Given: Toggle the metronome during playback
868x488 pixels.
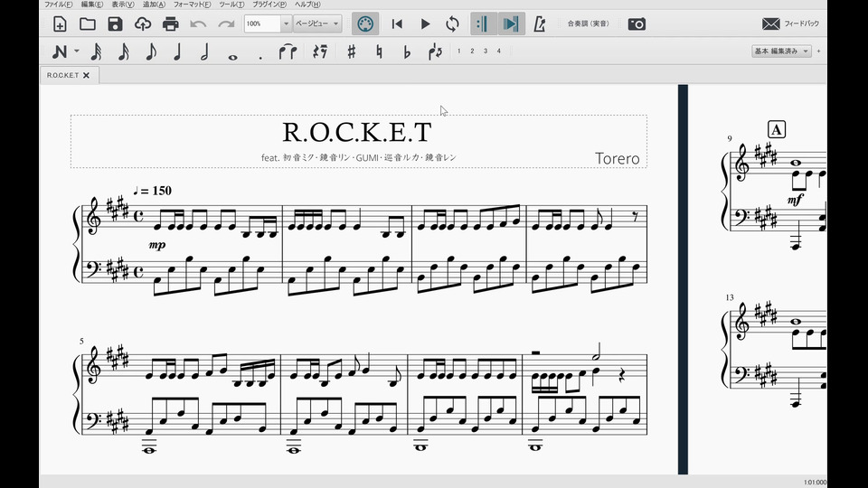Looking at the screenshot, I should 540,23.
